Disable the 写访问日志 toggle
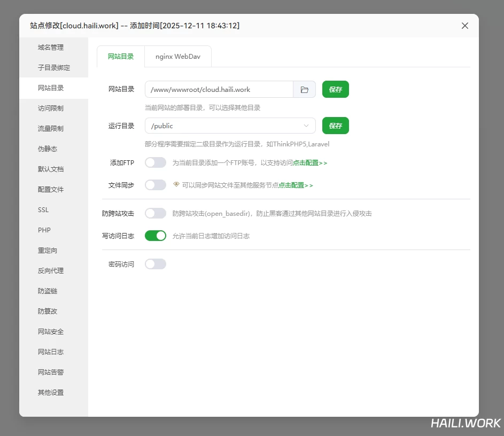Viewport: 504px width, 436px height. pyautogui.click(x=156, y=236)
